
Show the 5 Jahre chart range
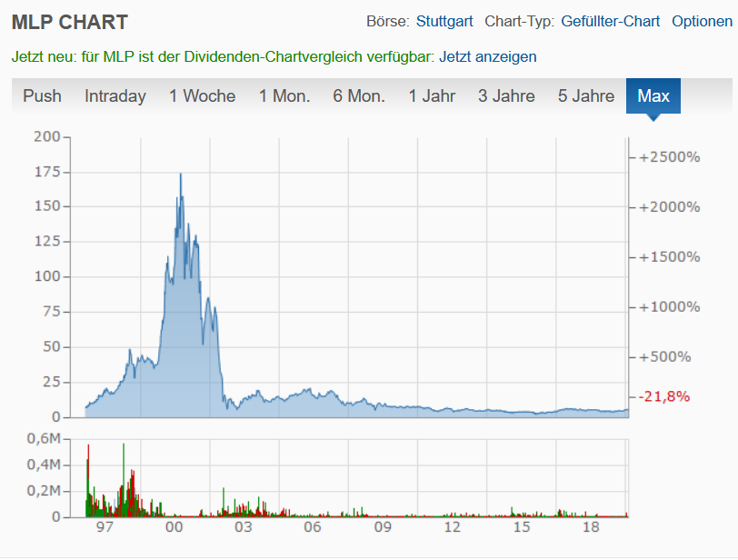586,96
